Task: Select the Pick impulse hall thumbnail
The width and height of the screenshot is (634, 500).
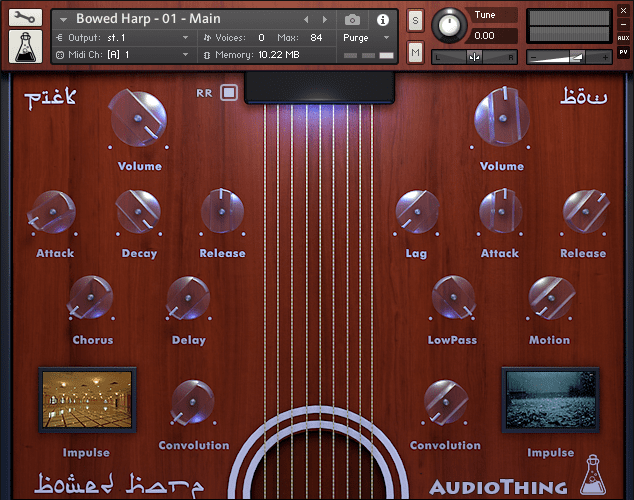Action: click(87, 400)
